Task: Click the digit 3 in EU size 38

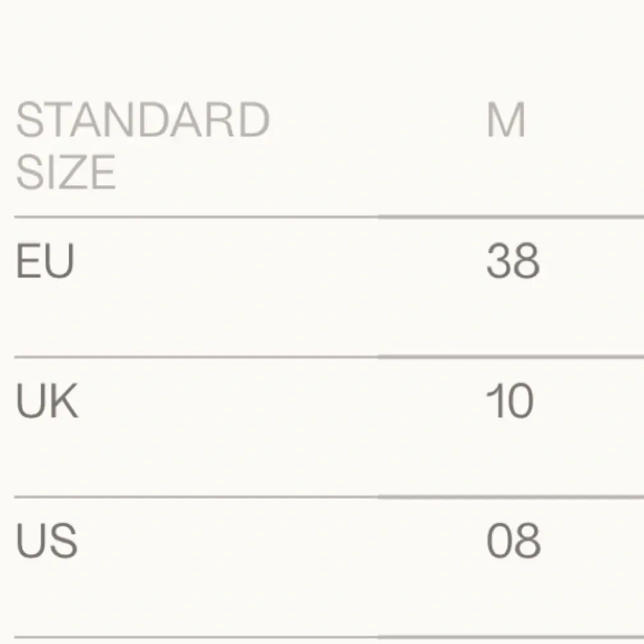Action: [499, 261]
